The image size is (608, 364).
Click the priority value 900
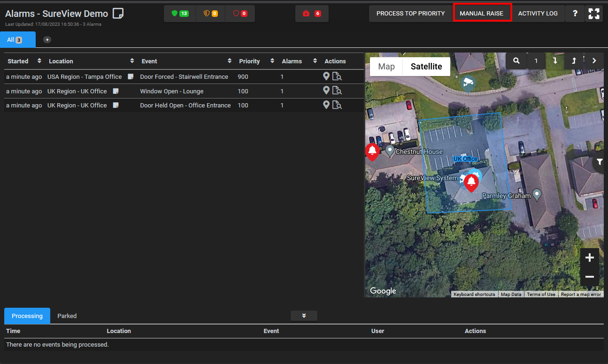click(243, 76)
